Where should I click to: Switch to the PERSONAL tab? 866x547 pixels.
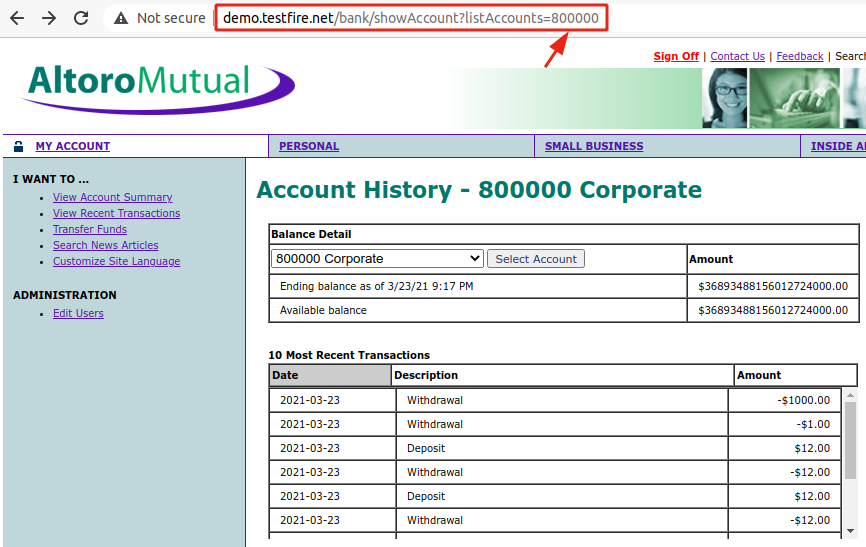(x=309, y=146)
